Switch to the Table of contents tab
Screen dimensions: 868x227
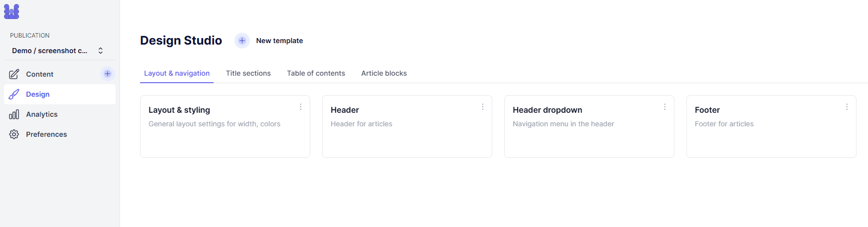(316, 73)
